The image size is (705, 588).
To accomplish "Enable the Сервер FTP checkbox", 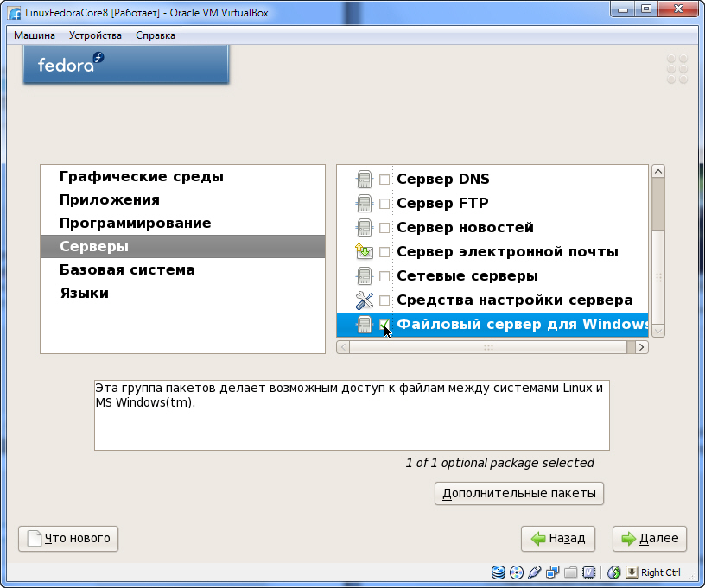I will pos(384,204).
